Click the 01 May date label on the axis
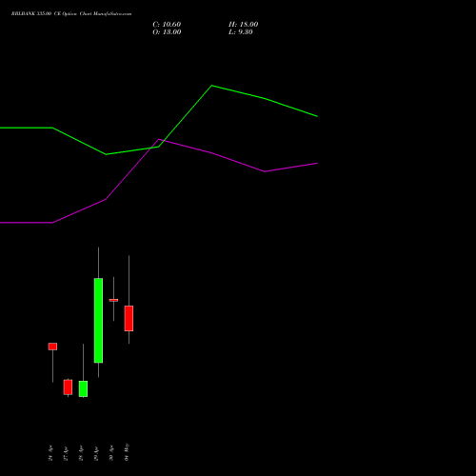This screenshot has width=476, height=476. [127, 452]
